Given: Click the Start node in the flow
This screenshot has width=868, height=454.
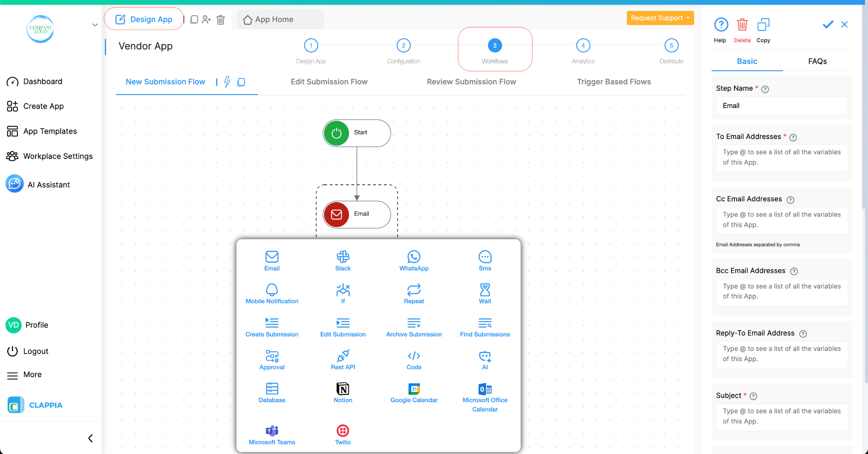Looking at the screenshot, I should tap(356, 133).
